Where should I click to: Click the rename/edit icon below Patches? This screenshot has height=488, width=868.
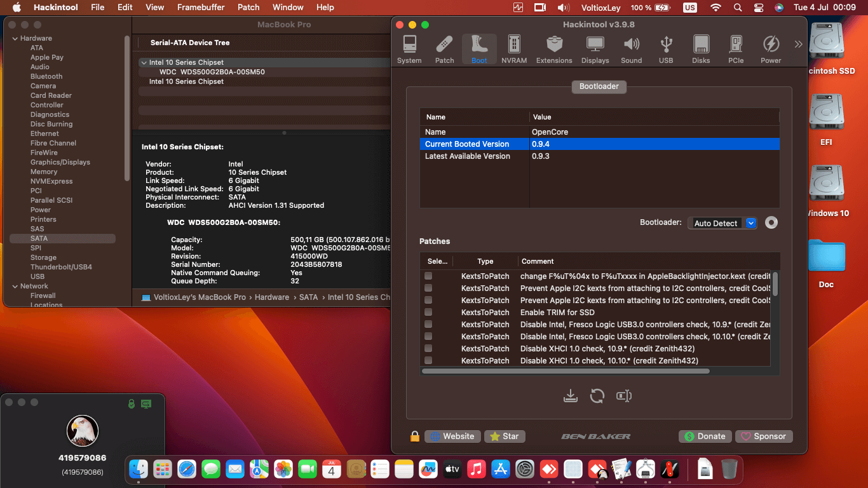point(624,396)
